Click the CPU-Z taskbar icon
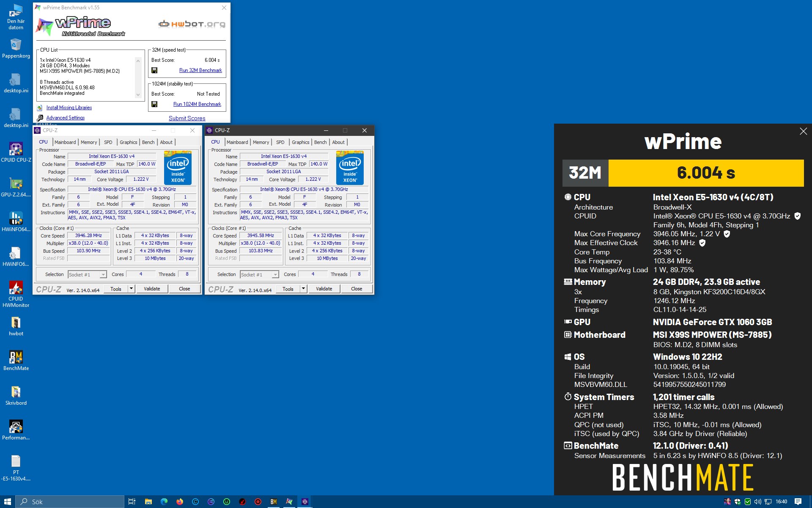 click(305, 502)
